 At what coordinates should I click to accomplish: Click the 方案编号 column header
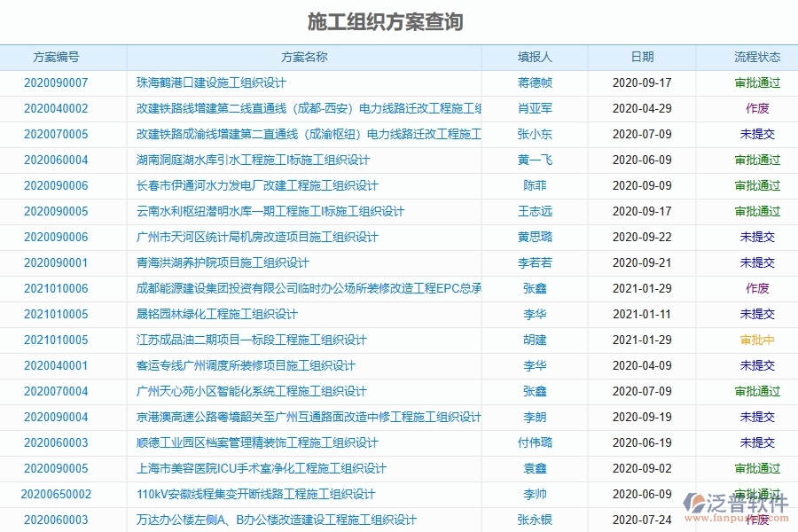pos(55,57)
